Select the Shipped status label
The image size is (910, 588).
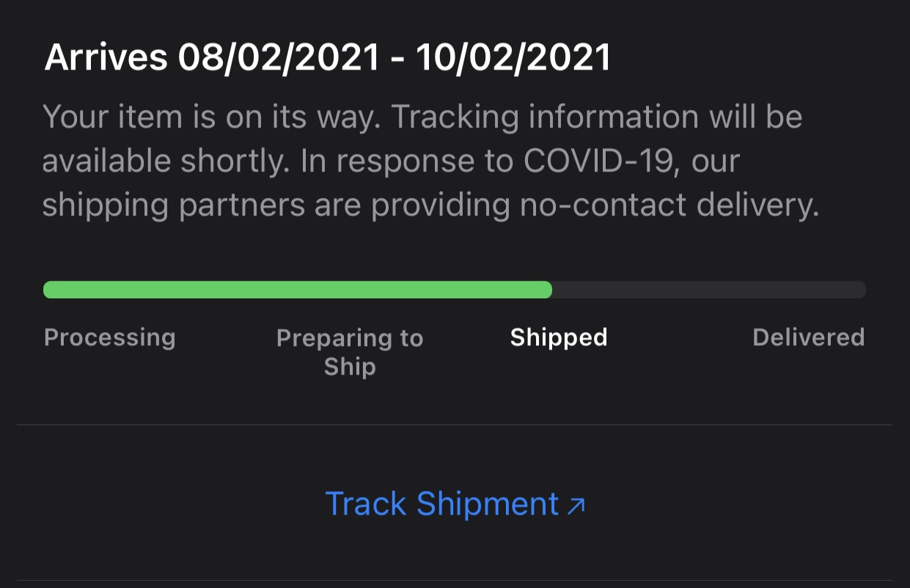[x=559, y=337]
